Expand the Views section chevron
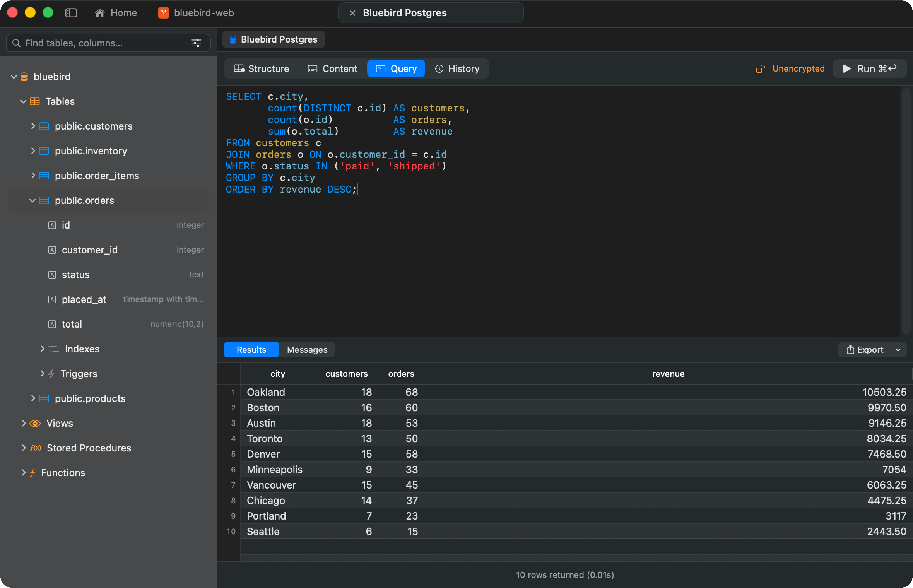 click(24, 423)
